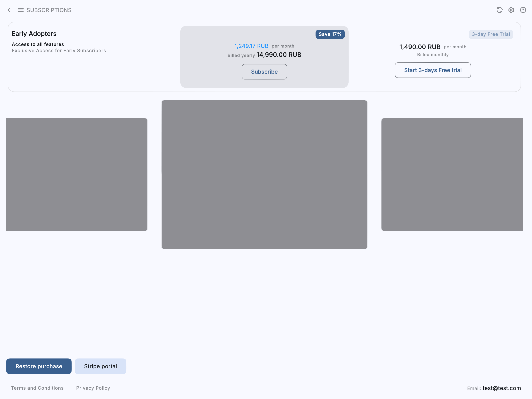Image resolution: width=532 pixels, height=399 pixels.
Task: Select the right gray placeholder image
Action: tap(452, 175)
